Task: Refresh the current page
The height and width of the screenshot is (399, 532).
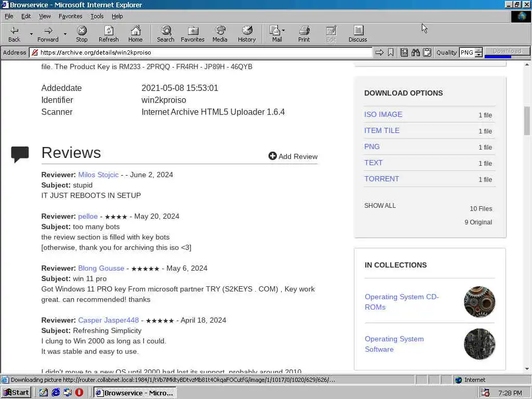Action: click(x=109, y=34)
